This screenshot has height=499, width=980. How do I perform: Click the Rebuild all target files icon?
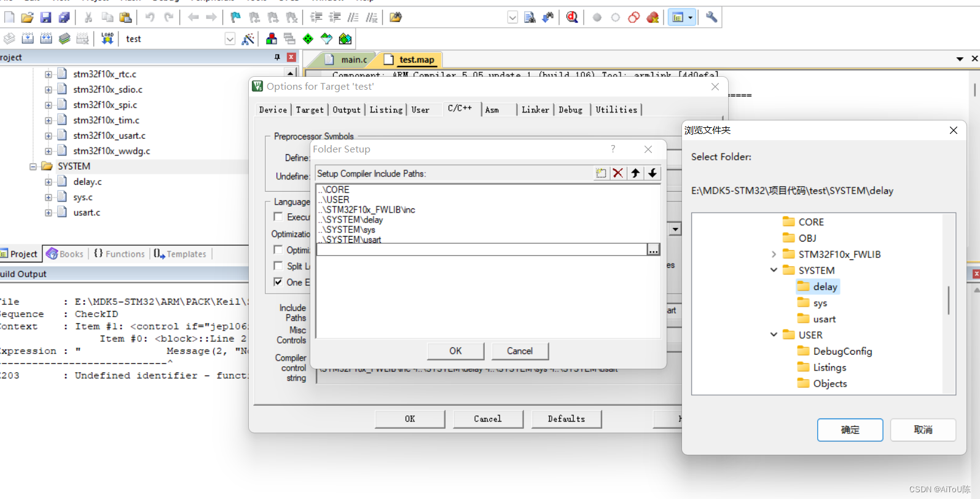point(46,39)
